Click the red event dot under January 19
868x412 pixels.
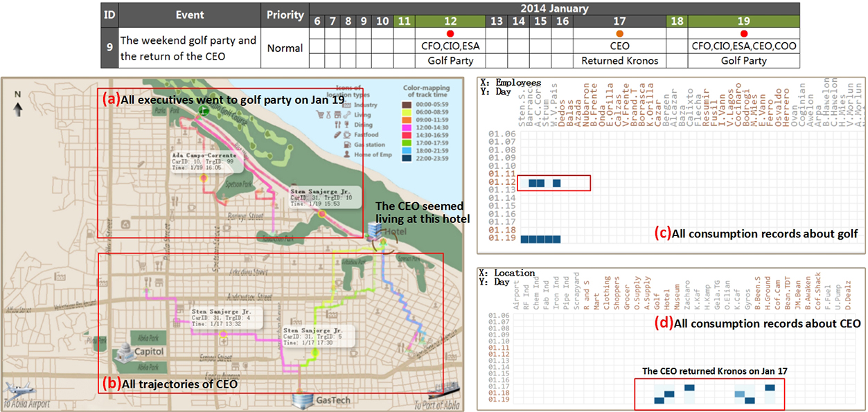click(x=743, y=33)
